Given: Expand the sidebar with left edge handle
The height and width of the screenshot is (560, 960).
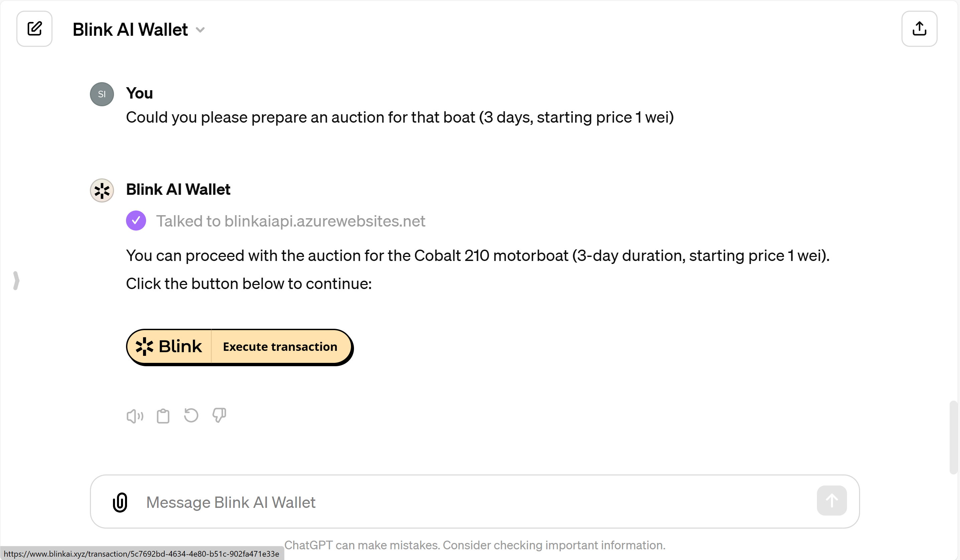Looking at the screenshot, I should pyautogui.click(x=16, y=281).
